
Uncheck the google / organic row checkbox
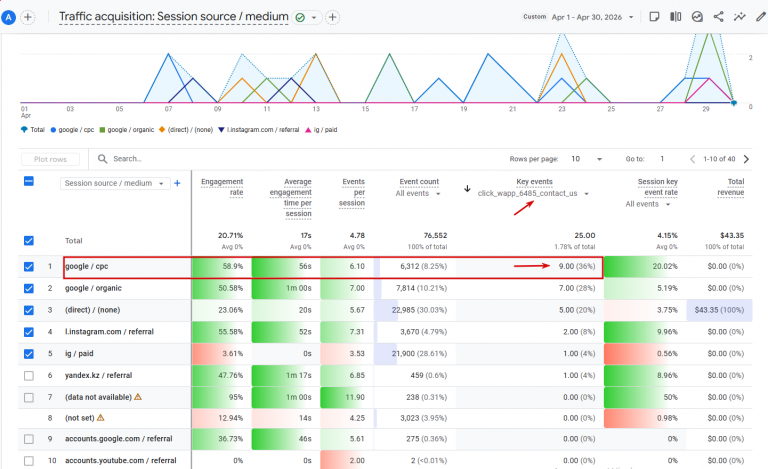coord(29,288)
